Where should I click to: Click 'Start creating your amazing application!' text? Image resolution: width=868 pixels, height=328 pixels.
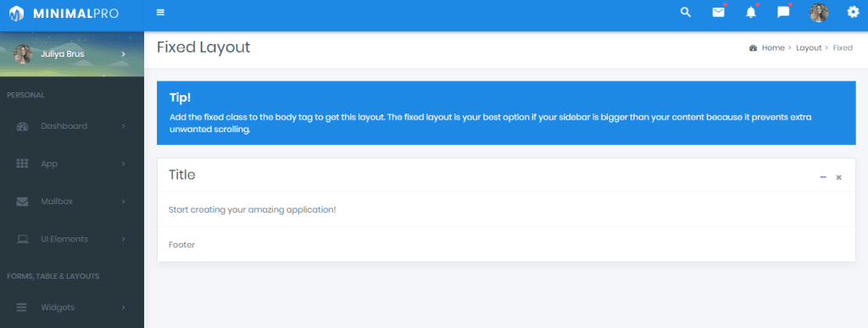253,210
